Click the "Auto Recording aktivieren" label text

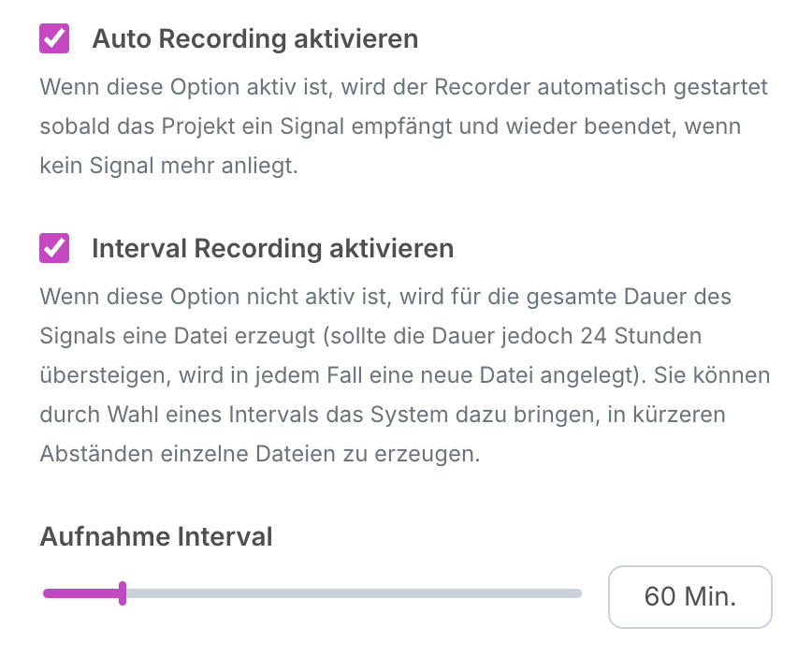(254, 39)
